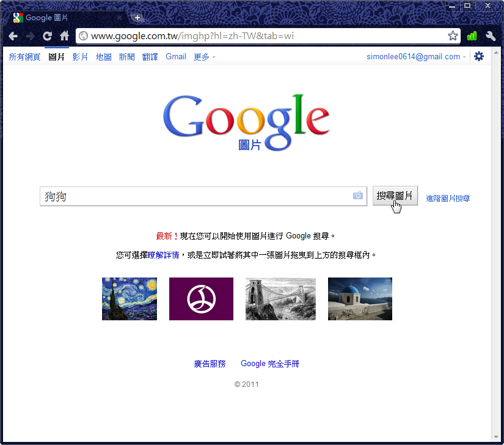Open the green signal bars extension icon
The height and width of the screenshot is (445, 504).
[x=472, y=36]
